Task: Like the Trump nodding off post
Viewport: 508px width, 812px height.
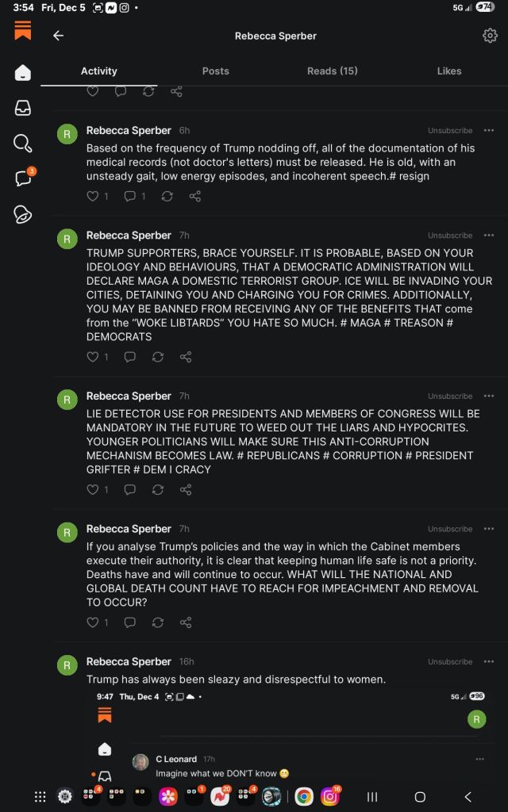Action: coord(93,196)
